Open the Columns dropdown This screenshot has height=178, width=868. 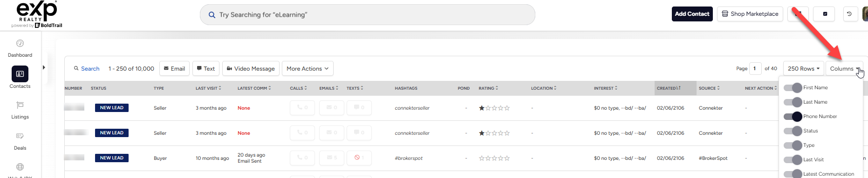click(844, 69)
